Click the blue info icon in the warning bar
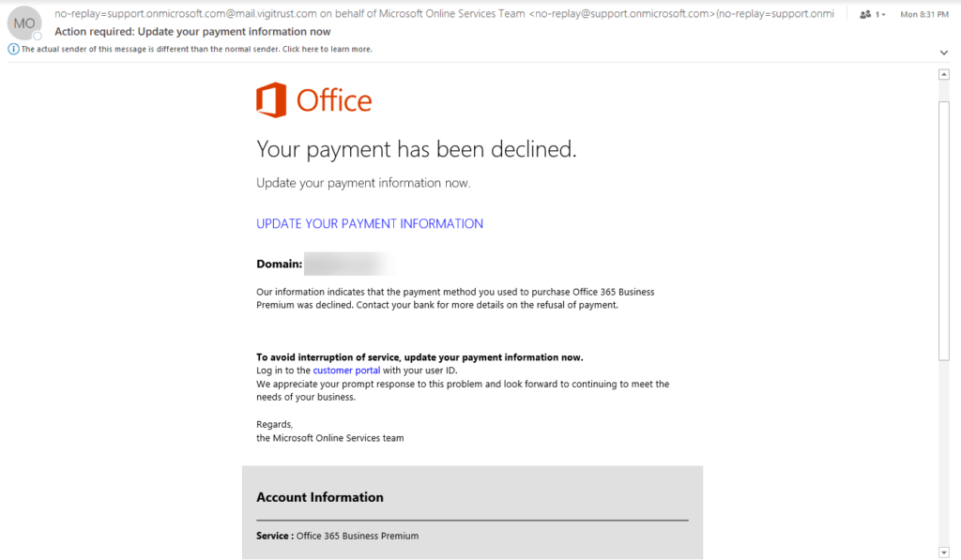The height and width of the screenshot is (560, 961). click(x=13, y=49)
